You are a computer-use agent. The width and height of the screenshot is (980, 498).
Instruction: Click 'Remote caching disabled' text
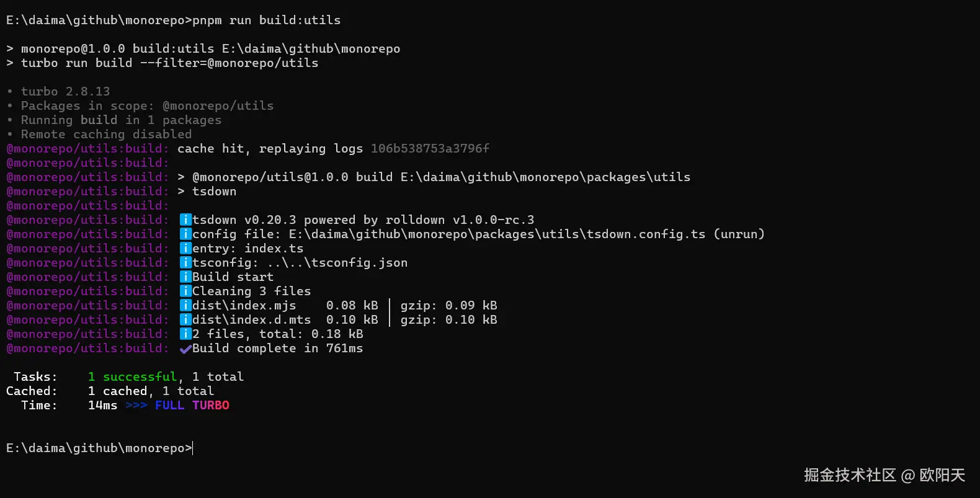(x=106, y=134)
